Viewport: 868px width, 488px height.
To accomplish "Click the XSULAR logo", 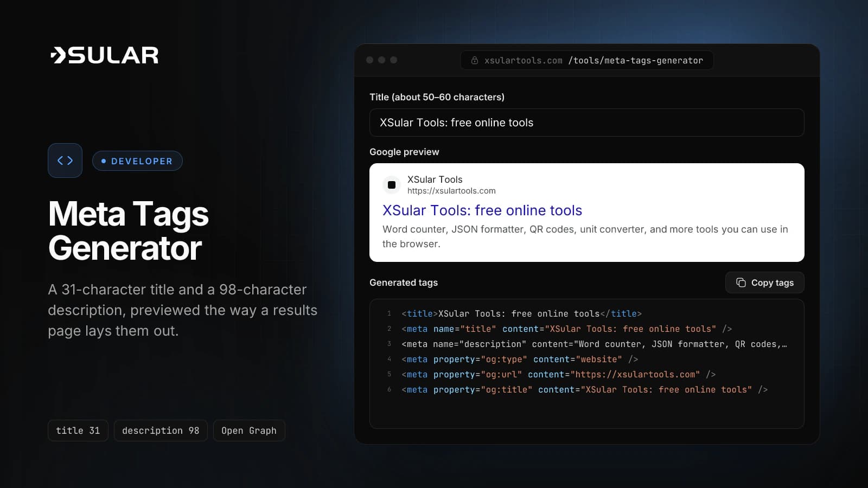I will tap(104, 55).
